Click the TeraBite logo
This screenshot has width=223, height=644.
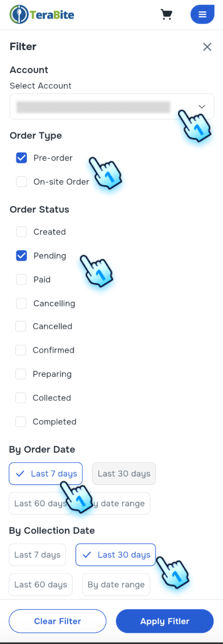click(x=41, y=14)
